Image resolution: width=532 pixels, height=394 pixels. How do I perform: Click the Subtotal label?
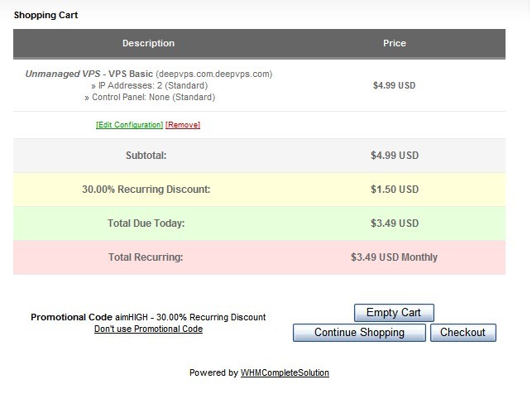coord(146,155)
